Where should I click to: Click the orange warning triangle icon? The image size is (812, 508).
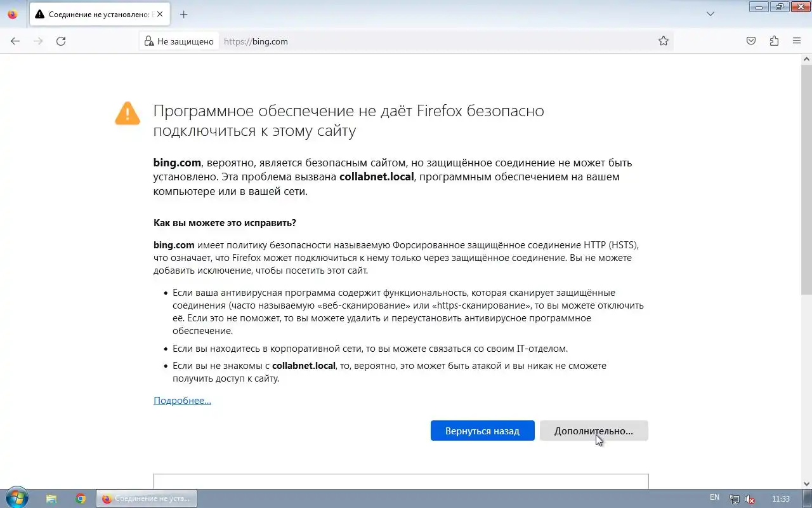128,114
